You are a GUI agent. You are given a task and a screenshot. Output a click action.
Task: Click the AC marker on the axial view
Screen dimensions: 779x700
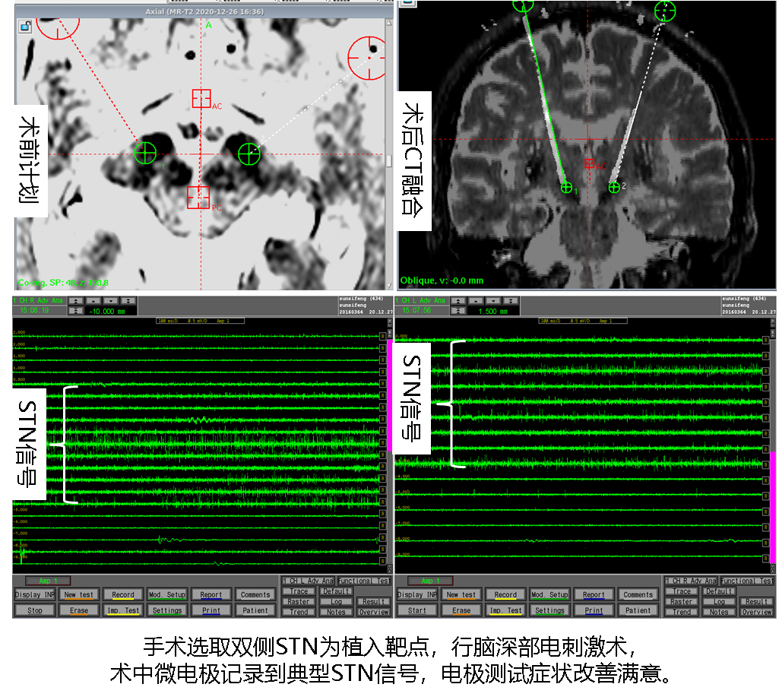[201, 98]
